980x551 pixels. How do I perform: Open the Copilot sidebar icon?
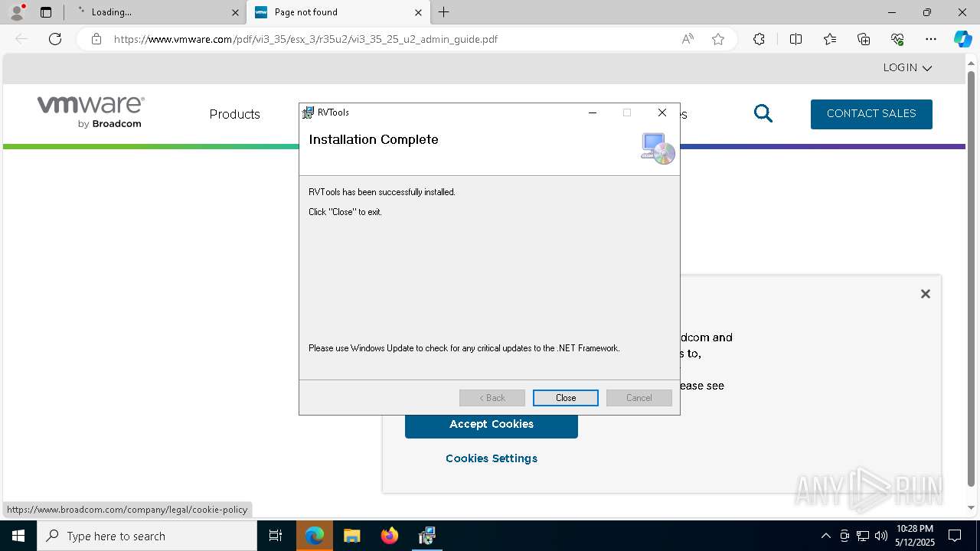963,39
